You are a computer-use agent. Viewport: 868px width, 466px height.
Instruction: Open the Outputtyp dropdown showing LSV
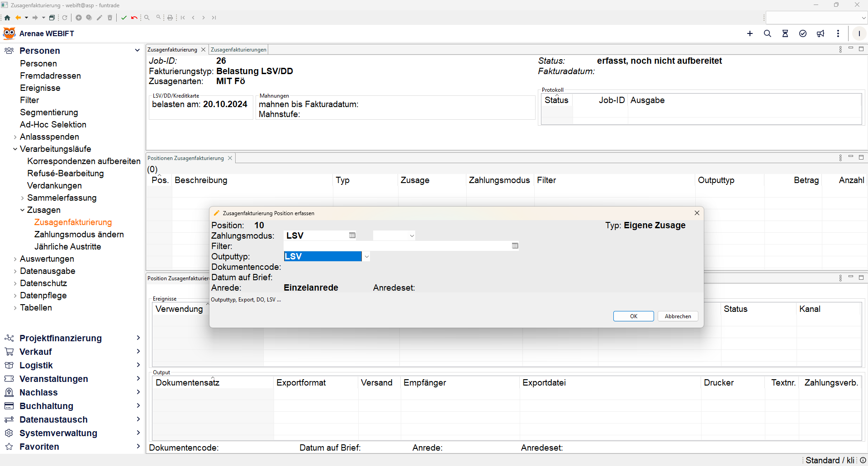(366, 257)
